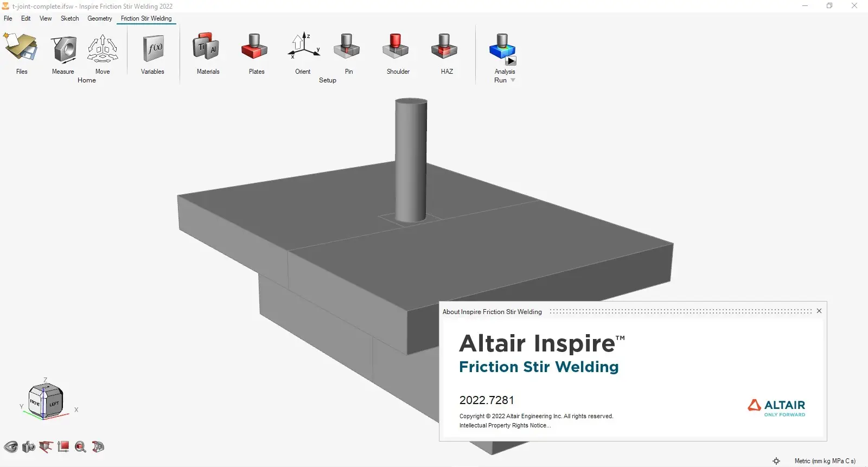Screen dimensions: 868x467
Task: Click the top face of view cube
Action: point(47,388)
